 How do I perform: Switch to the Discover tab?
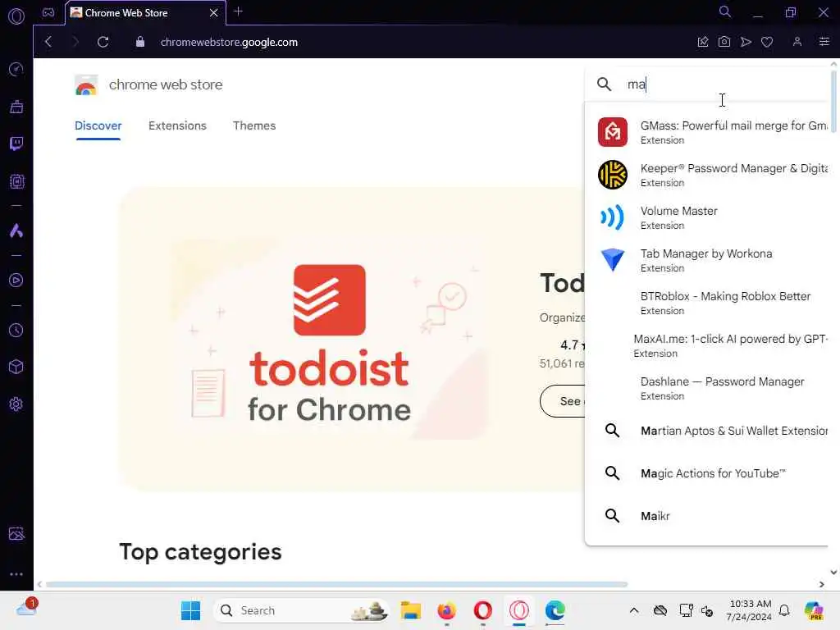tap(98, 126)
